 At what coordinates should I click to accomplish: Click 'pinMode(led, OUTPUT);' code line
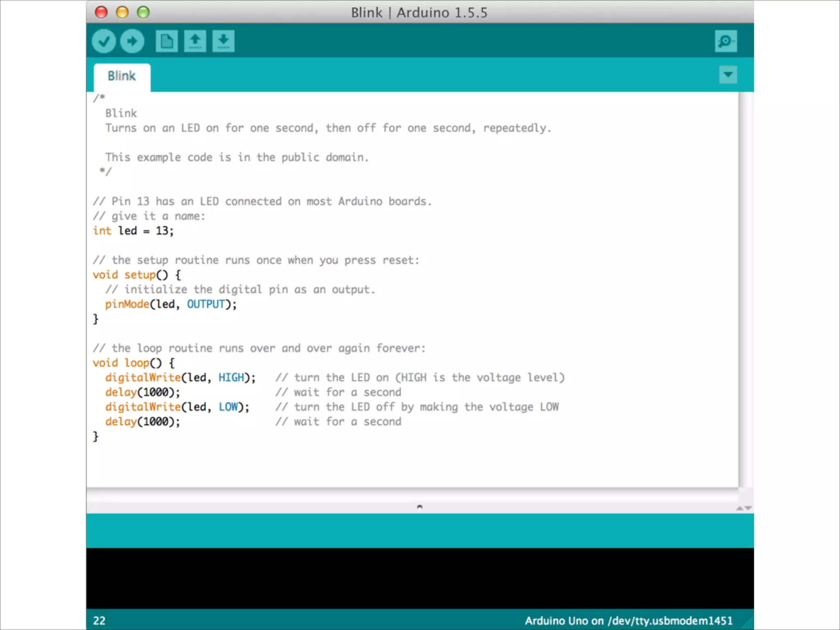tap(171, 304)
